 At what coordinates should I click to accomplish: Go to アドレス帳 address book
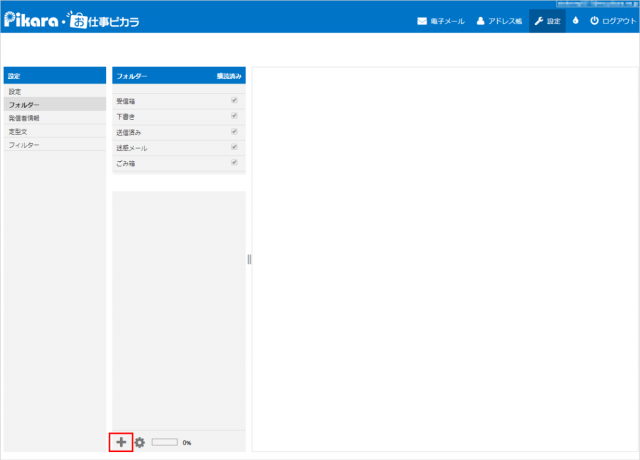(498, 20)
